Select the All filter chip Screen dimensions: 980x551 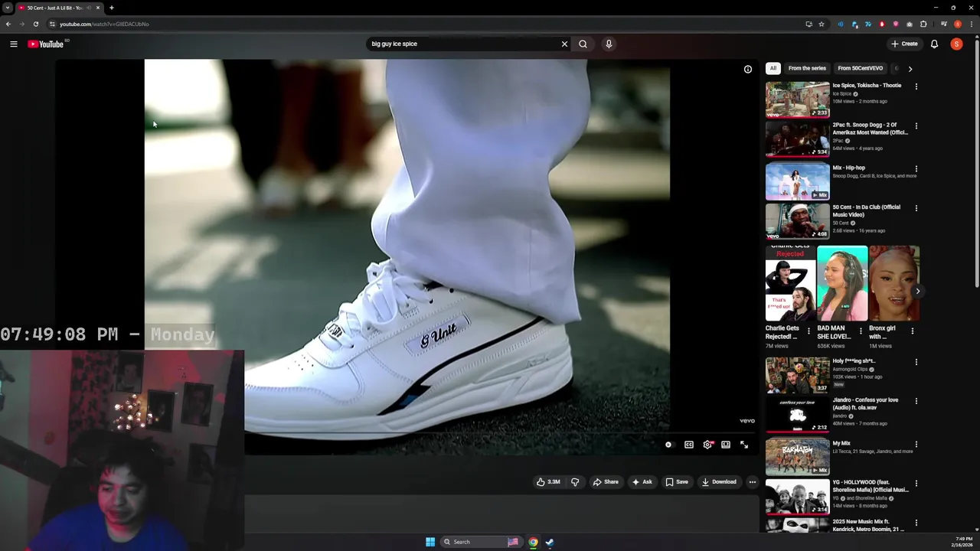[773, 68]
